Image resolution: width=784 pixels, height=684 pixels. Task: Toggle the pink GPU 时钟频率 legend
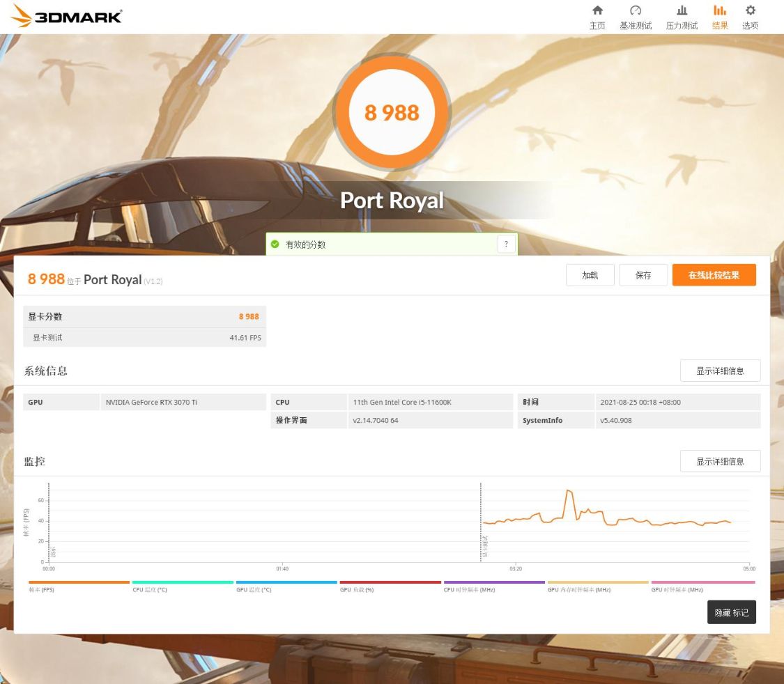tap(702, 586)
